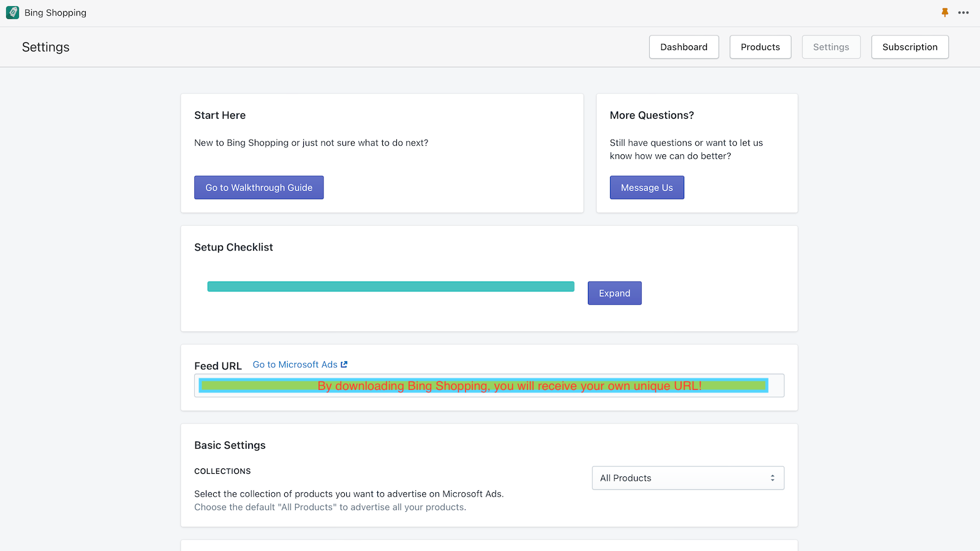
Task: Click the Go to Walkthrough Guide button
Action: 258,187
